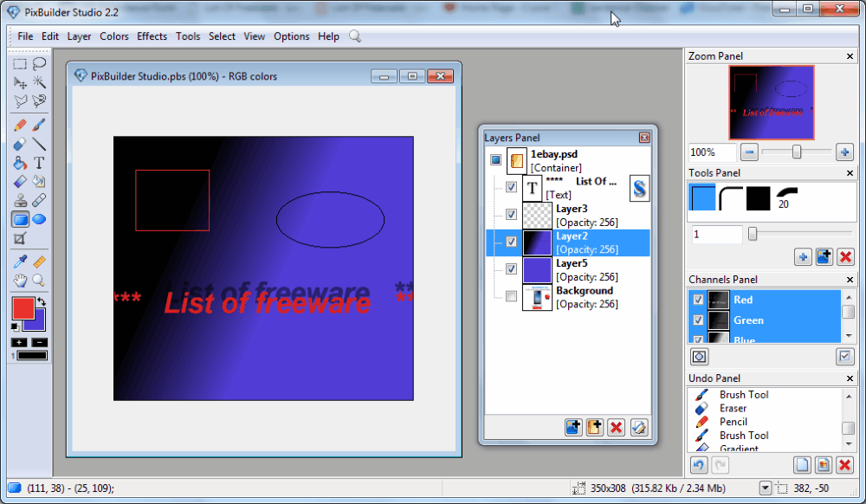Click the search magnifier in menu bar
This screenshot has width=866, height=504.
point(355,36)
